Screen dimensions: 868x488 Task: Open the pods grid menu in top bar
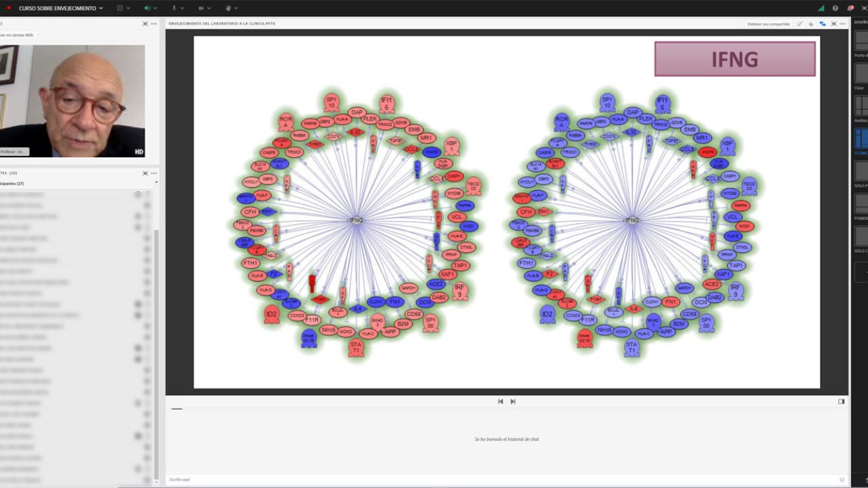point(120,8)
